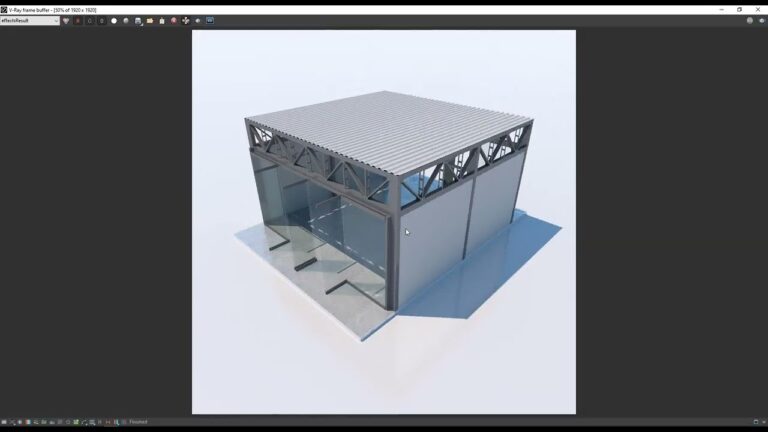Image resolution: width=768 pixels, height=432 pixels.
Task: Enable monochromatic mode gray circle
Action: tap(126, 20)
